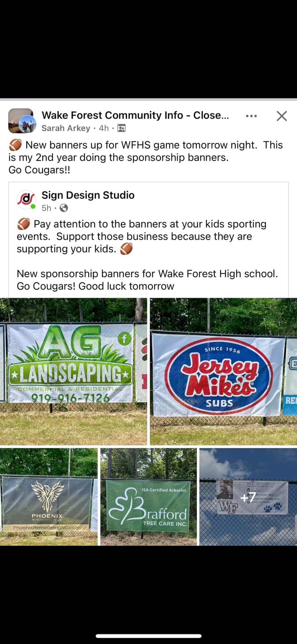The height and width of the screenshot is (644, 297).
Task: Tap the Facebook icon on AG banner
Action: pos(125,339)
